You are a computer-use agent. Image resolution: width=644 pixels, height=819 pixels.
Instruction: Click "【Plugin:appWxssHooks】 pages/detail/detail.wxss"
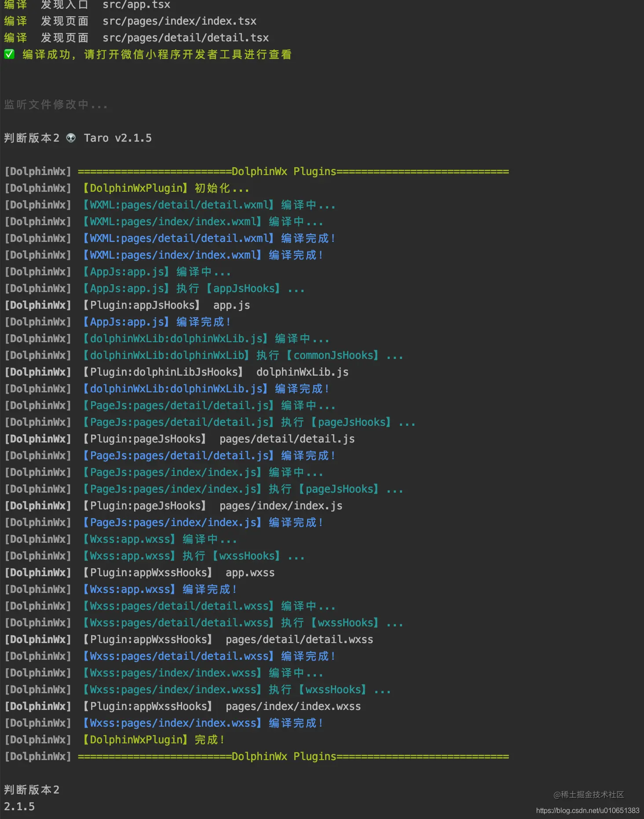(228, 640)
